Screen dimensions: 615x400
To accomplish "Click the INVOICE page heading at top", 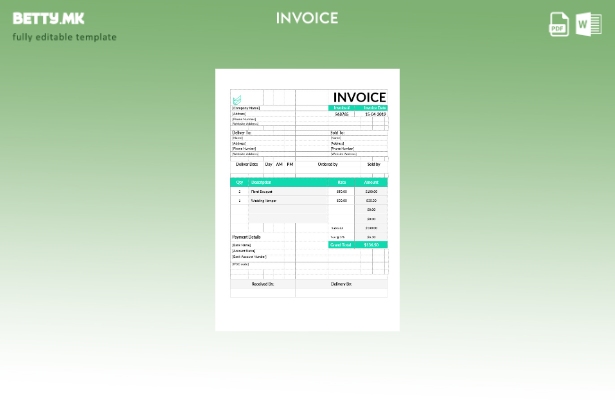I will [307, 18].
